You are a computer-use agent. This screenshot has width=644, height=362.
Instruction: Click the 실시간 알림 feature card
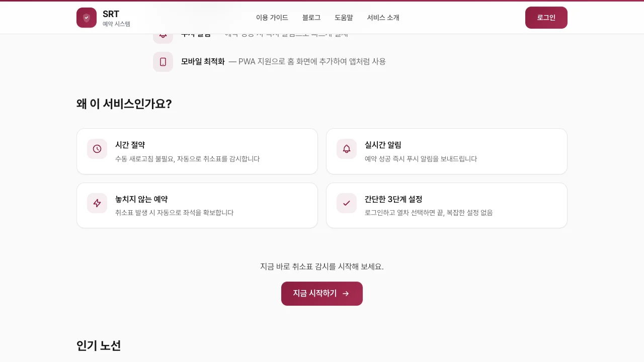coord(447,151)
